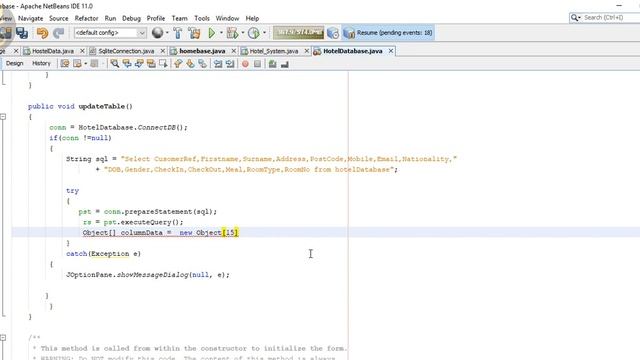Click the Back navigation editor icon
The image size is (640, 360).
pyautogui.click(x=77, y=64)
